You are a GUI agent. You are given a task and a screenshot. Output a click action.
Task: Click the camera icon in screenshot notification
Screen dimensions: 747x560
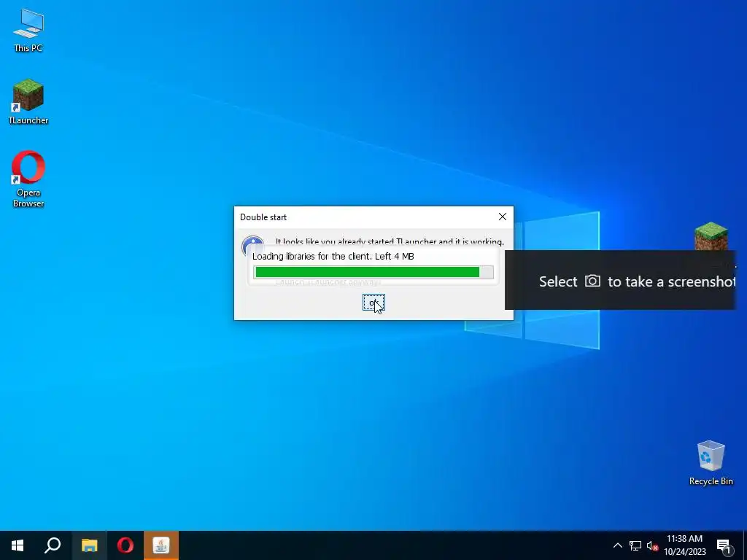tap(592, 281)
